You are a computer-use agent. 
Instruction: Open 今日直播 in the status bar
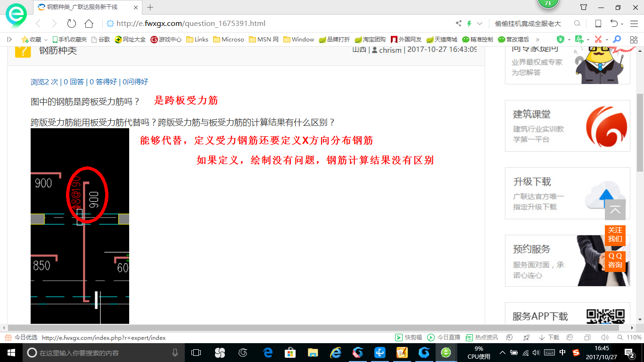click(444, 337)
